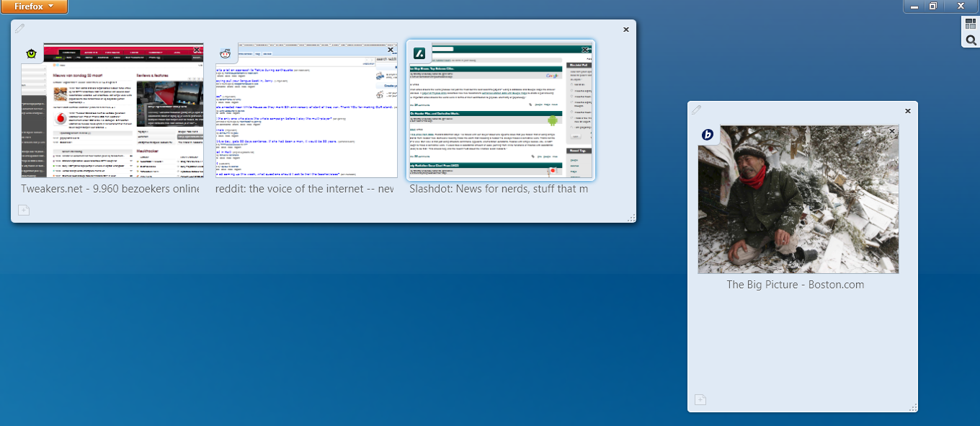980x426 pixels.
Task: Open the Tweakers.net tab thumbnail
Action: coord(112,110)
